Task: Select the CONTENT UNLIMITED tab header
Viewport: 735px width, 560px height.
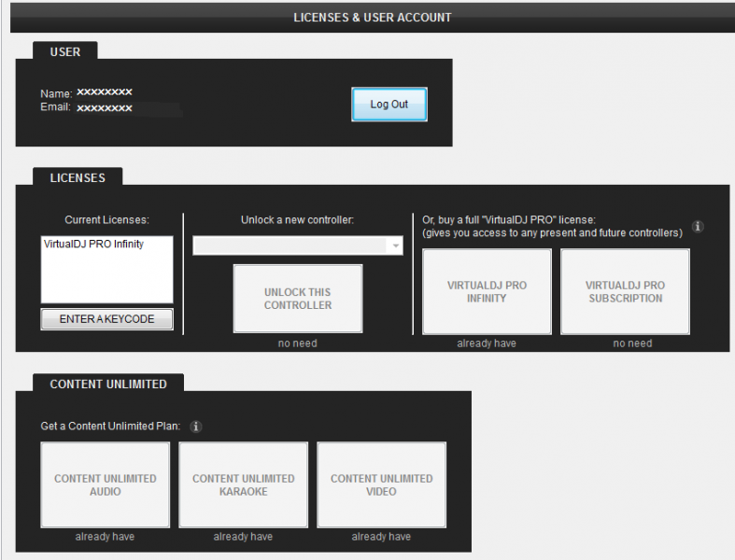Action: (108, 384)
